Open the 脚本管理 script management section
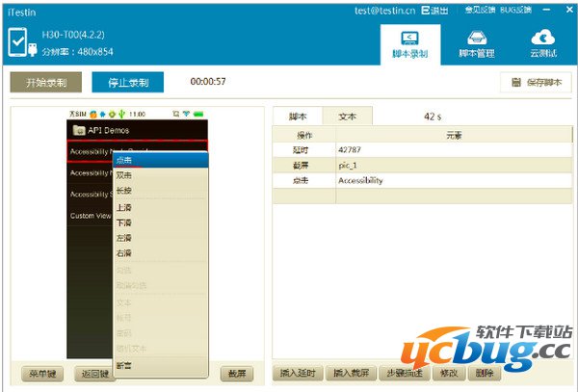 pyautogui.click(x=476, y=42)
